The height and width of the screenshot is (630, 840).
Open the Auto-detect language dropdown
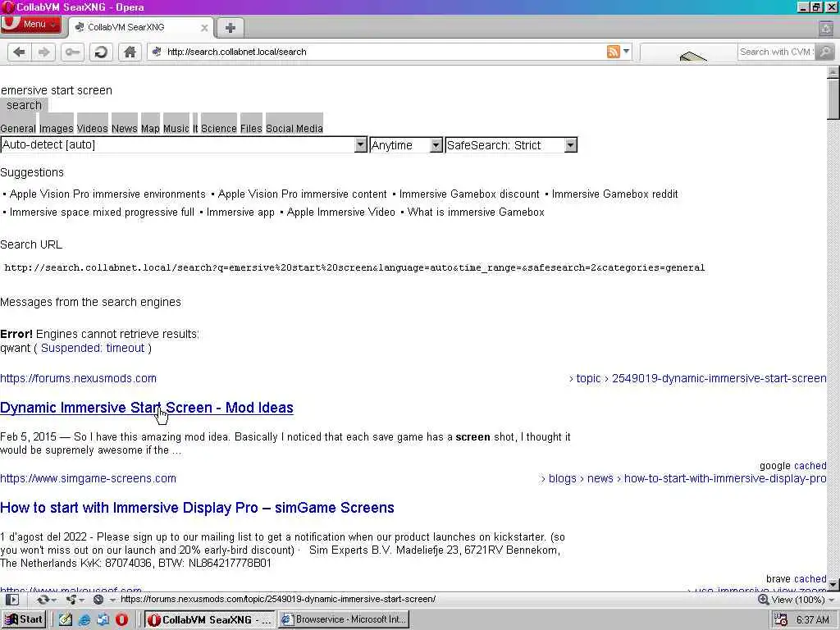pyautogui.click(x=183, y=144)
